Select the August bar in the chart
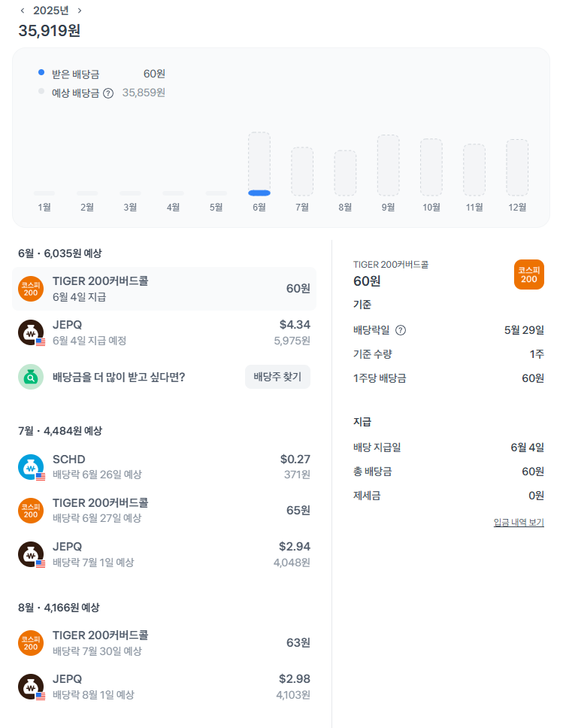The width and height of the screenshot is (566, 728). (345, 173)
